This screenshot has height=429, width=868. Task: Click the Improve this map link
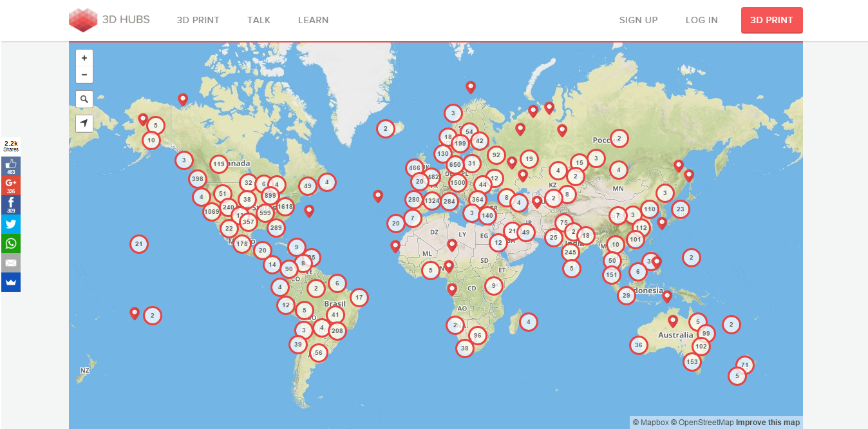click(x=768, y=423)
